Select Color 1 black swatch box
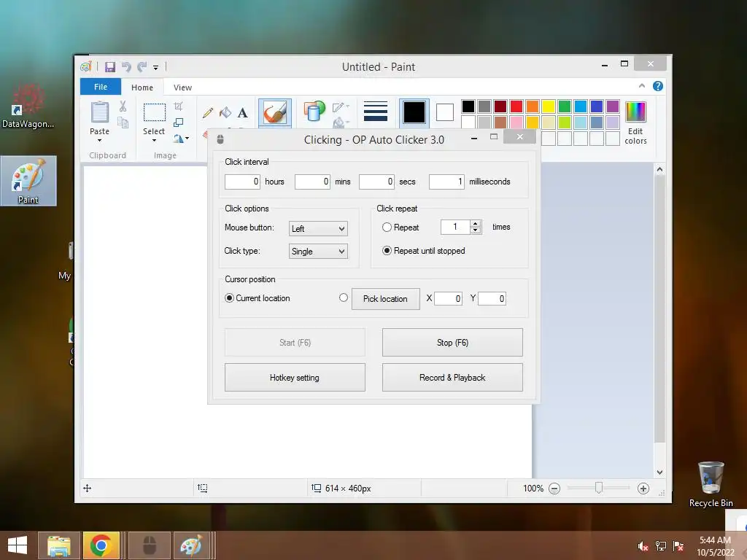Viewport: 747px width, 560px height. (x=414, y=112)
